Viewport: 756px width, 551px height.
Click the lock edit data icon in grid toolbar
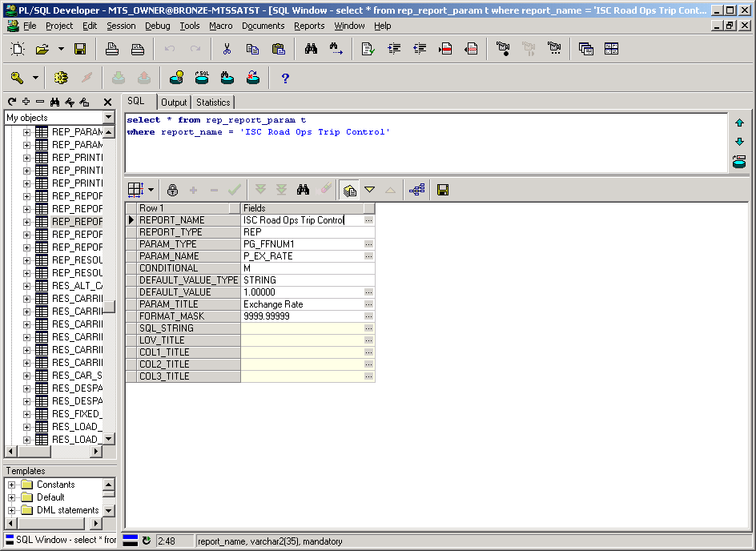pos(172,190)
